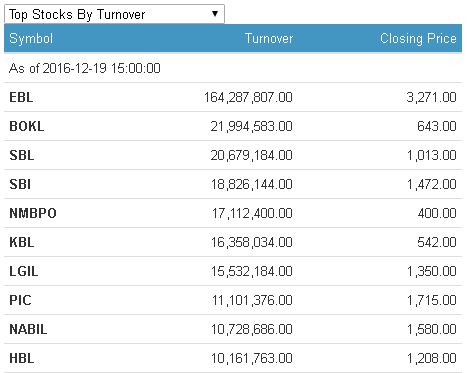Click the LGIL stock symbol
The image size is (467, 373).
point(24,271)
